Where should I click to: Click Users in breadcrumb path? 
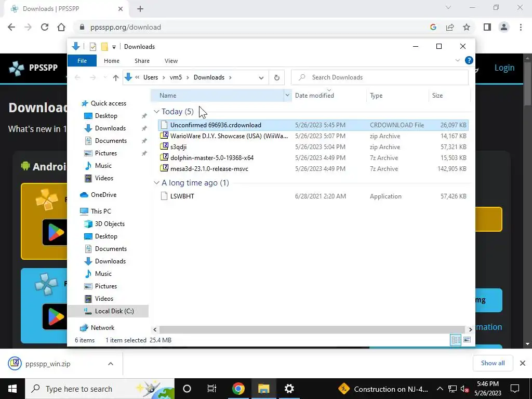pos(151,77)
